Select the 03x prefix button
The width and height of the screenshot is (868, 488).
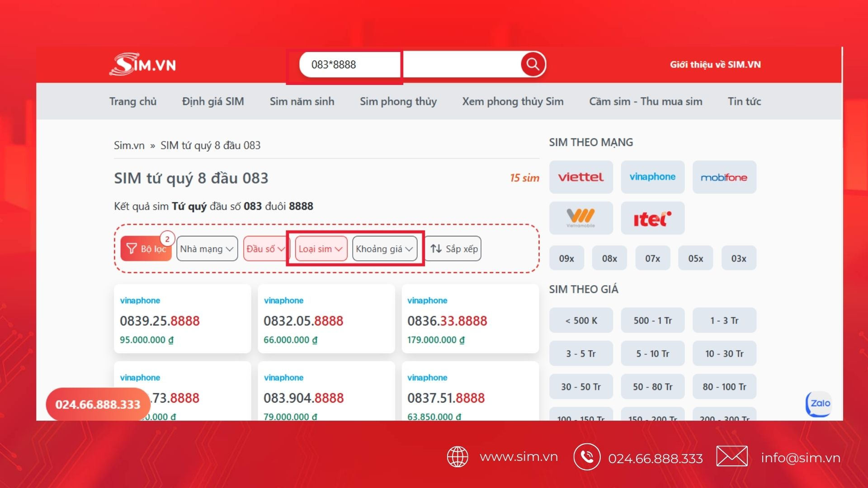click(739, 258)
